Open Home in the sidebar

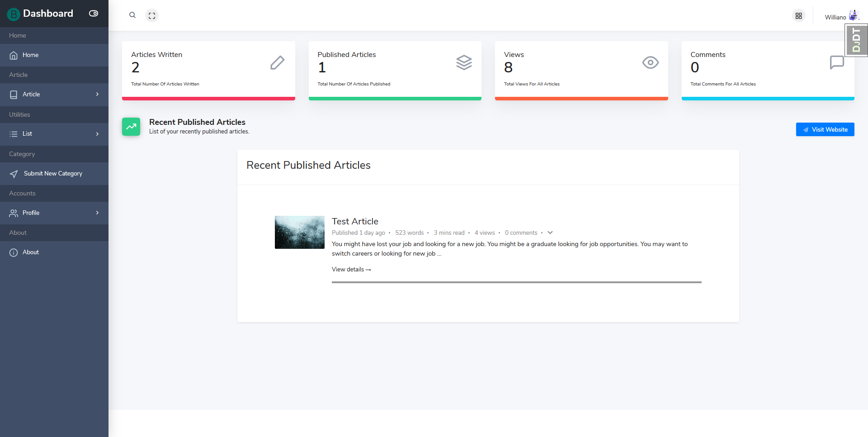(30, 55)
